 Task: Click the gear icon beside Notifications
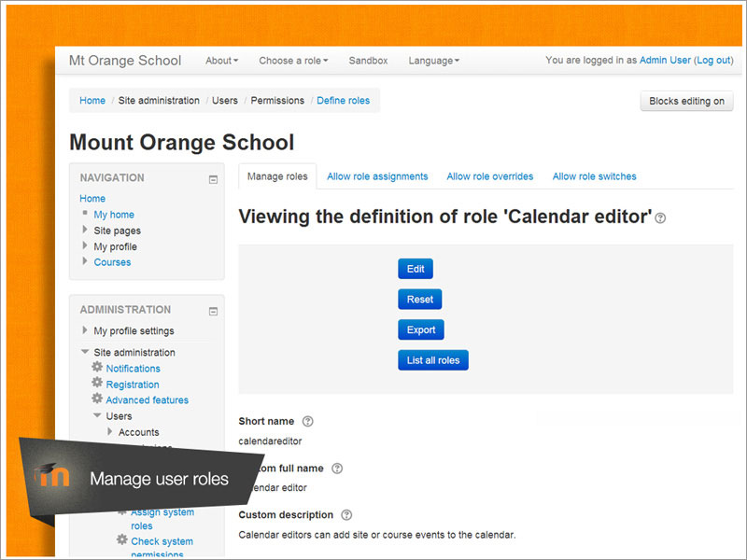[97, 368]
